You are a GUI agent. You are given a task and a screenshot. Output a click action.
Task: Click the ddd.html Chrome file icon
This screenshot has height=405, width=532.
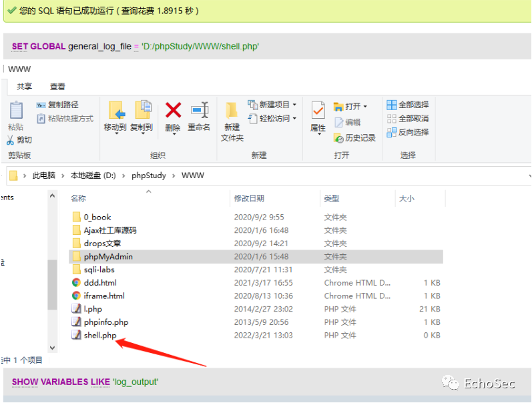(76, 282)
